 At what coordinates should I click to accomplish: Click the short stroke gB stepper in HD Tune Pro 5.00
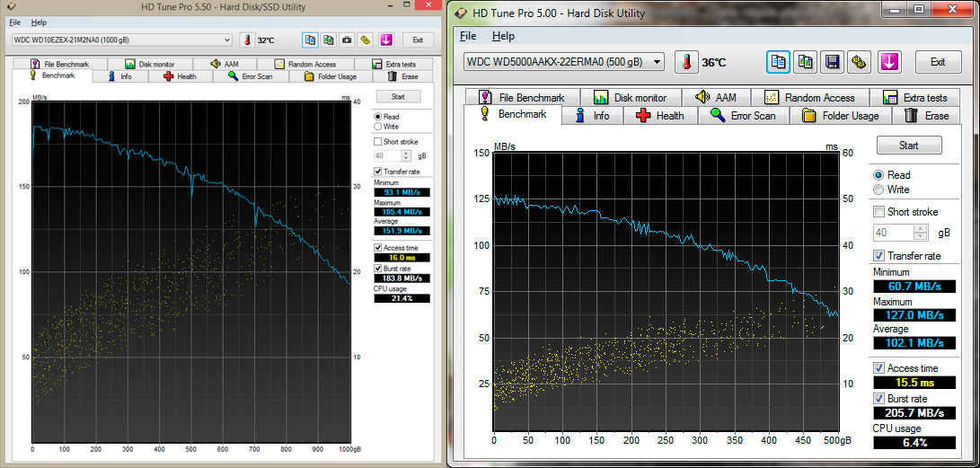click(920, 233)
